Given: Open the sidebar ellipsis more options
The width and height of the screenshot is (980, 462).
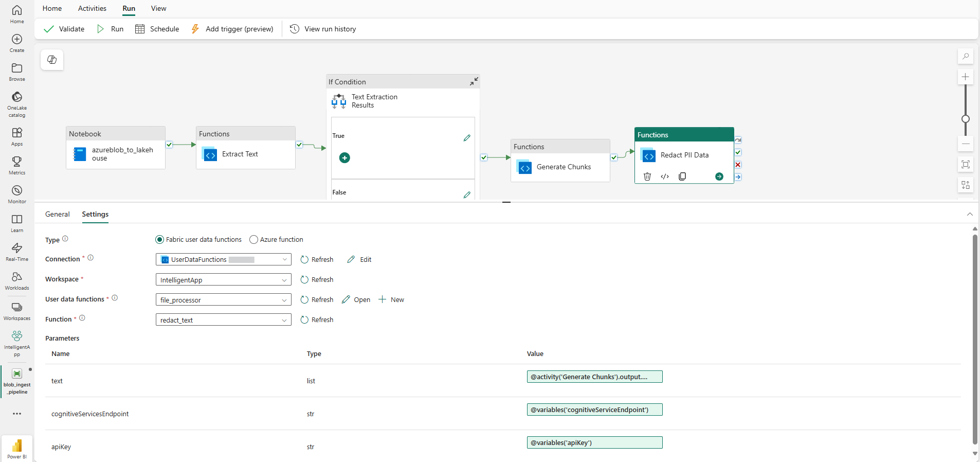Looking at the screenshot, I should coord(17,414).
